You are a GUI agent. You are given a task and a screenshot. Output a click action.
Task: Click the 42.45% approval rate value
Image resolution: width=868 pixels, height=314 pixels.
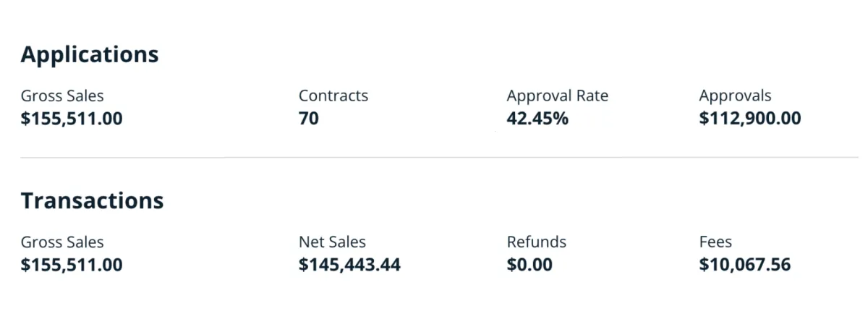click(537, 119)
